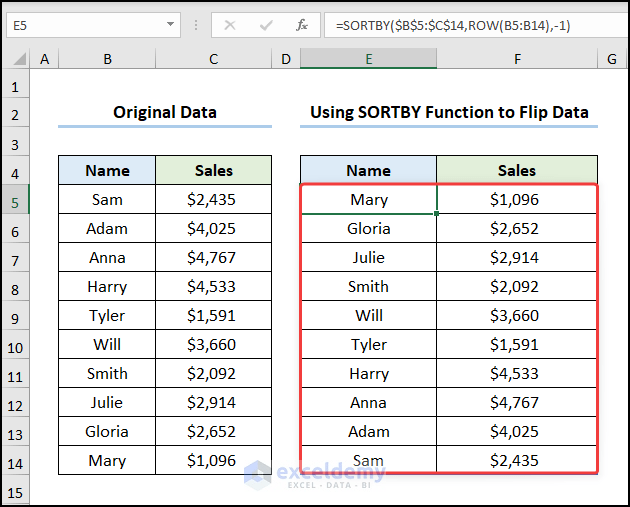Select column B header
The image size is (630, 507).
(107, 59)
